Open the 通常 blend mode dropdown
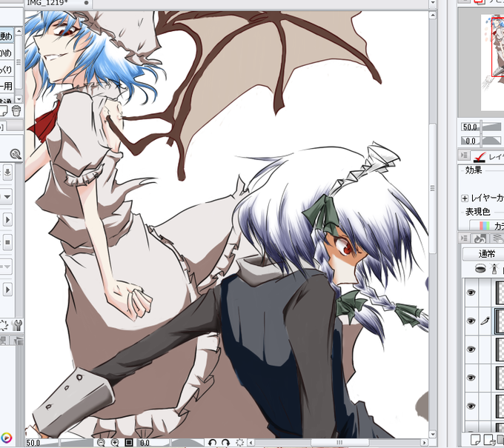Image resolution: width=504 pixels, height=448 pixels. point(483,254)
